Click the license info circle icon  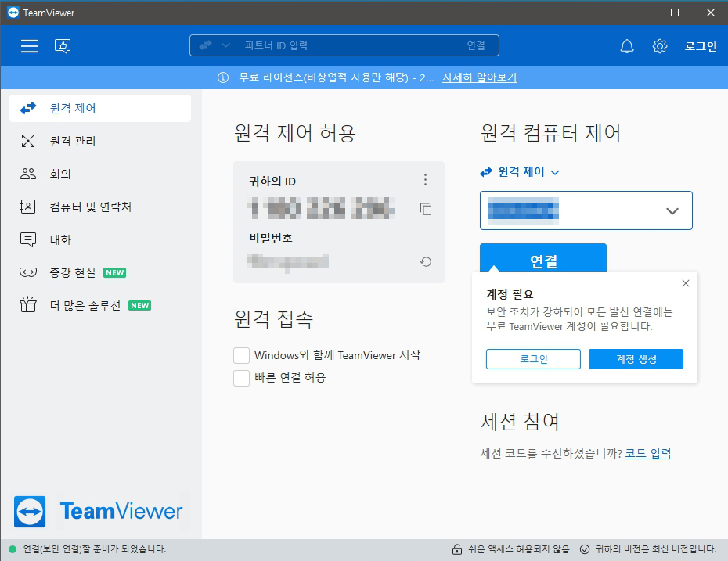tap(223, 77)
